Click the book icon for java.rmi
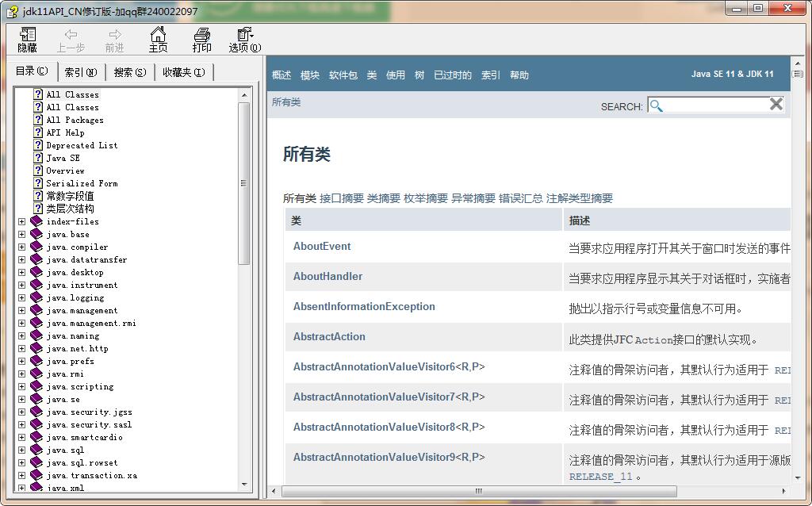 [36, 374]
